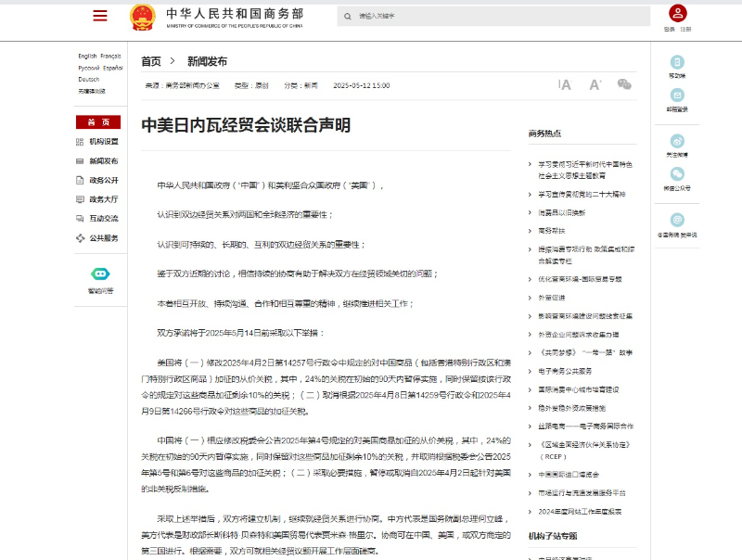Open the 微信公众号 WeChat account icon
The height and width of the screenshot is (560, 742).
pos(677,174)
